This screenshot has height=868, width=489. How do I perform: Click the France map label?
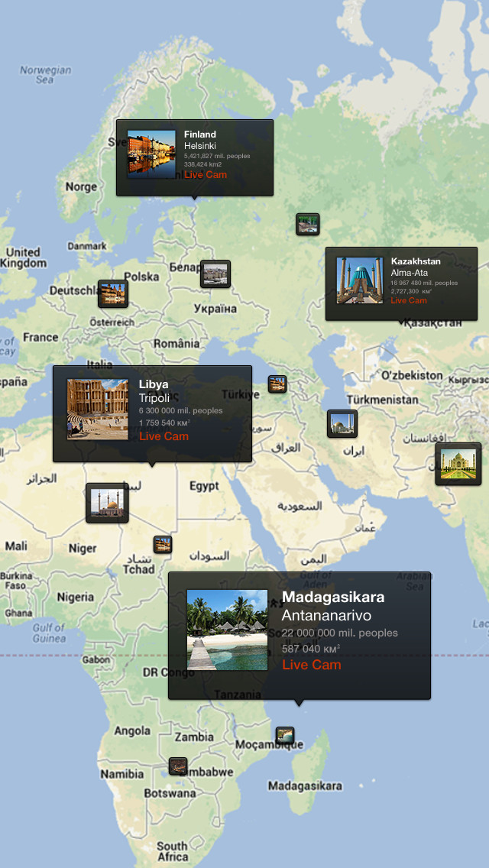(x=40, y=337)
